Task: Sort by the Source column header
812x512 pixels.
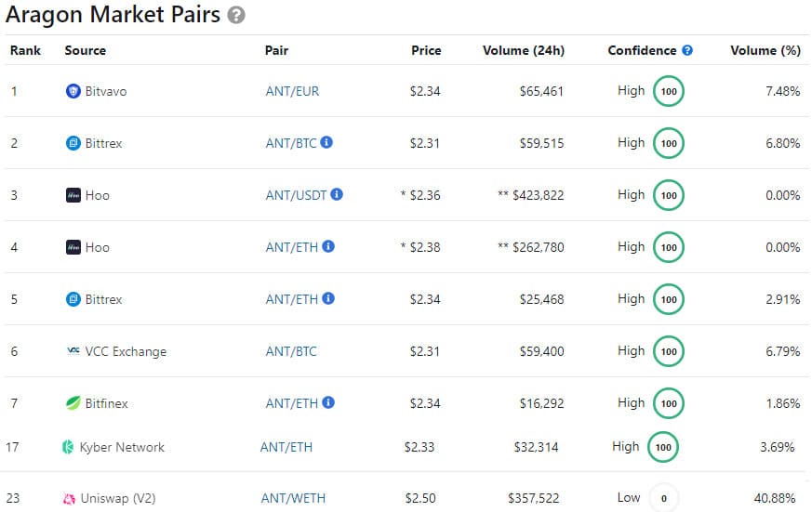Action: (85, 50)
